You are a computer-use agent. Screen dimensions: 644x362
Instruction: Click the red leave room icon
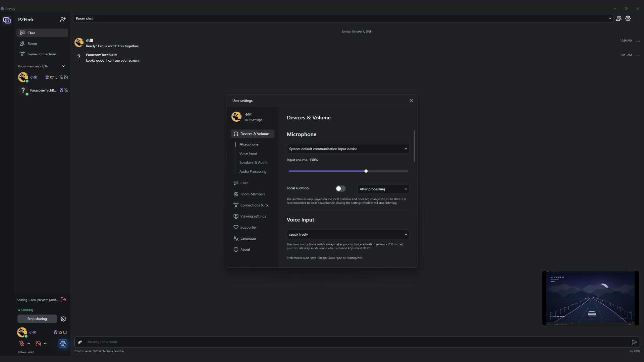(x=63, y=300)
